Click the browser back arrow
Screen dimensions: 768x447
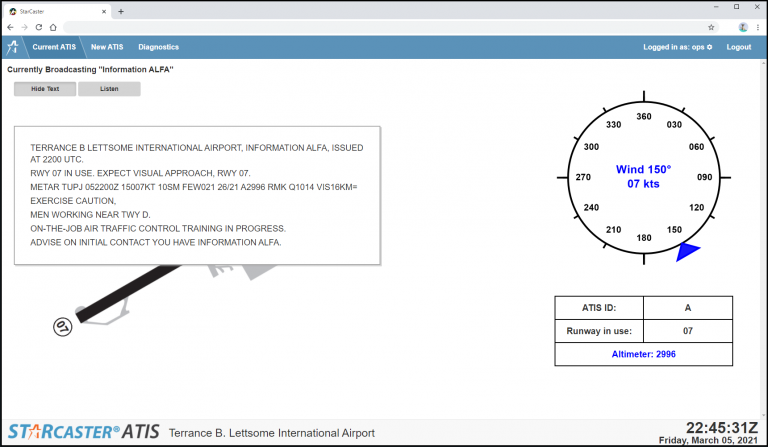(11, 27)
